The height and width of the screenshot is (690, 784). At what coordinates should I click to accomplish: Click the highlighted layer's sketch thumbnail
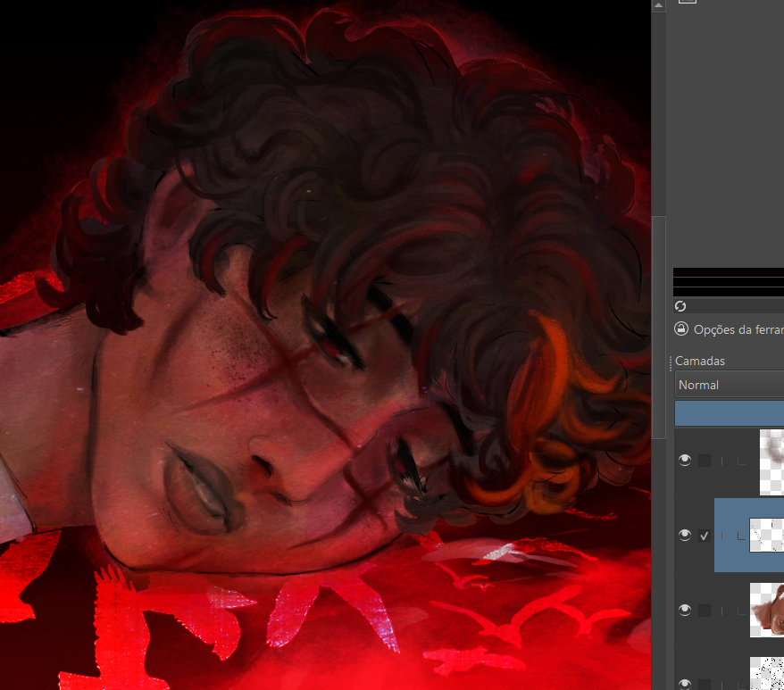[766, 536]
